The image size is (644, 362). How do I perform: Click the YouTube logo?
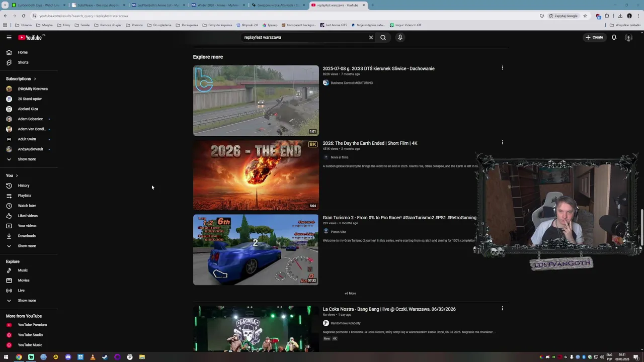[x=30, y=37]
